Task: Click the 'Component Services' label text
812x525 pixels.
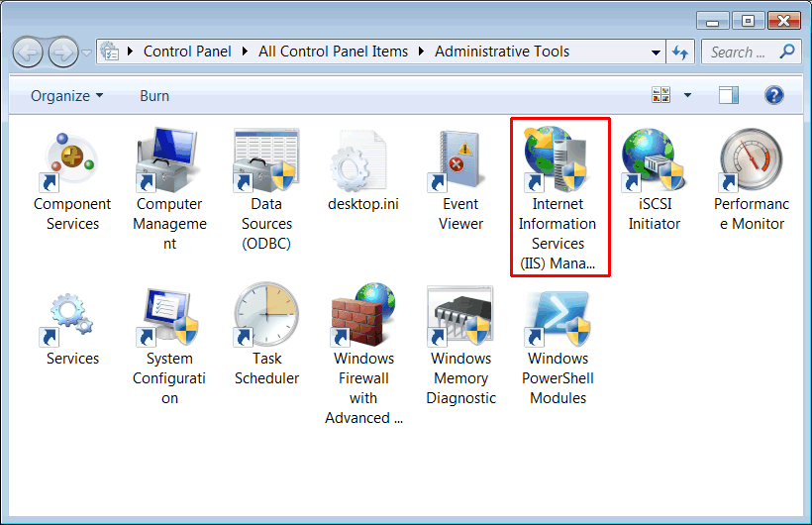Action: [72, 214]
